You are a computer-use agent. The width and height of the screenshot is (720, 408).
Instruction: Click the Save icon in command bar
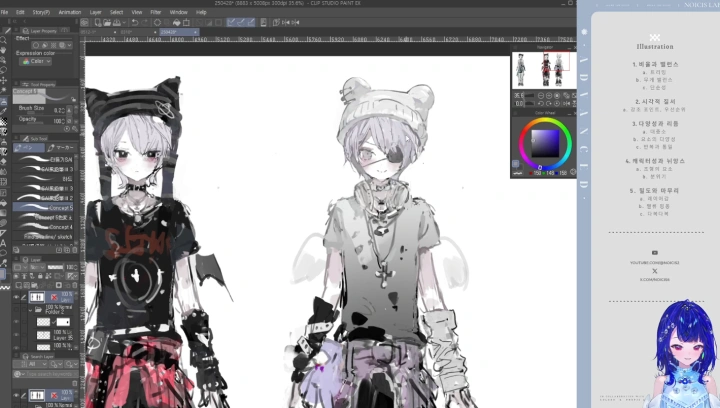pyautogui.click(x=117, y=22)
